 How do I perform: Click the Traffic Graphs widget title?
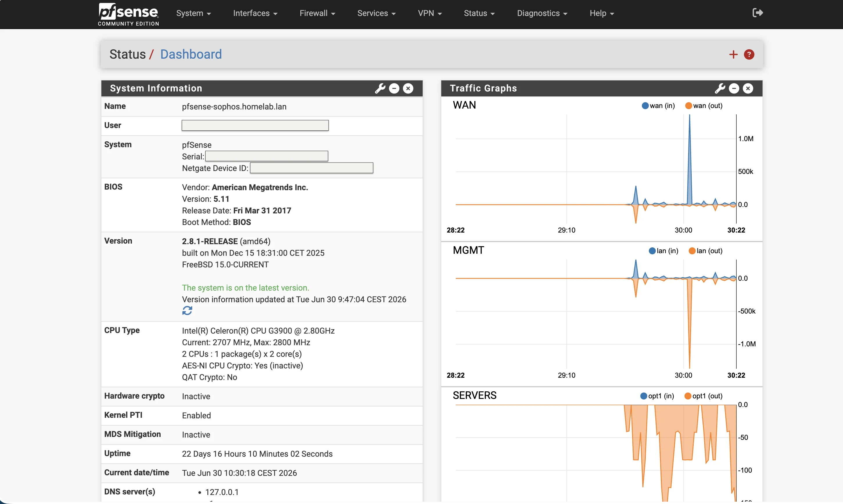[483, 88]
